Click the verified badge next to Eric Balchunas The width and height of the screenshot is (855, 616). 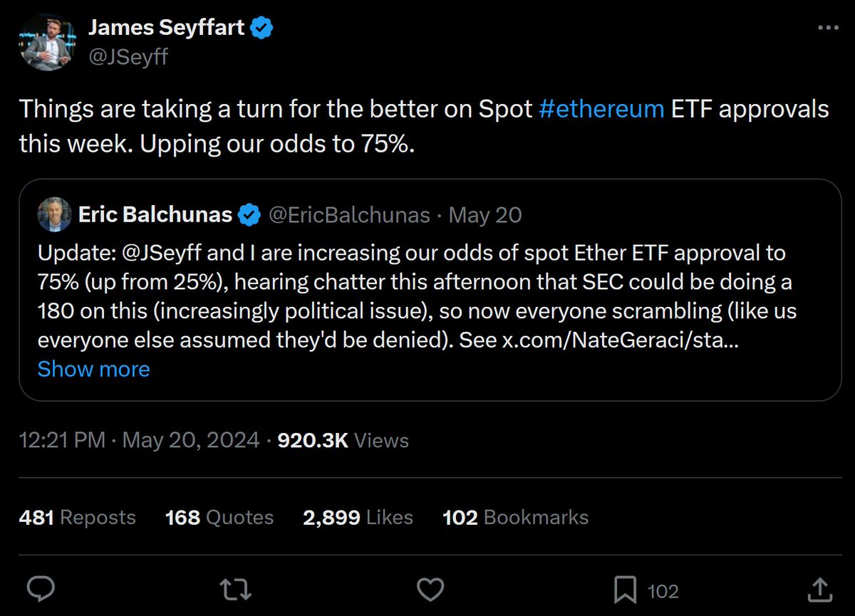click(x=249, y=215)
